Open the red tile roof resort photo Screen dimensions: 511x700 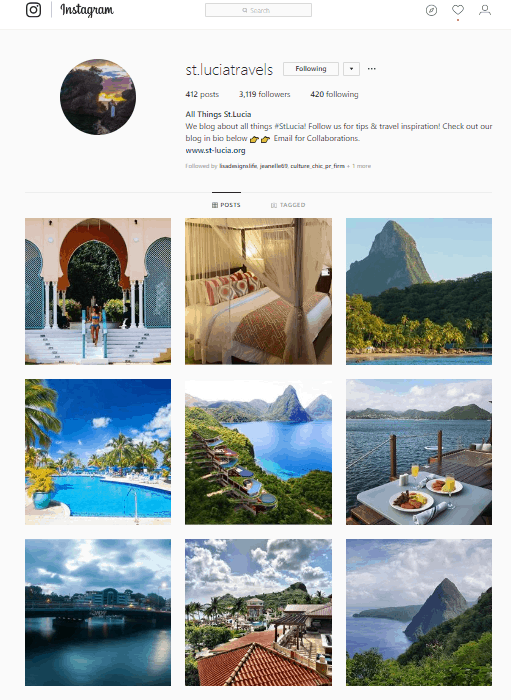[258, 612]
